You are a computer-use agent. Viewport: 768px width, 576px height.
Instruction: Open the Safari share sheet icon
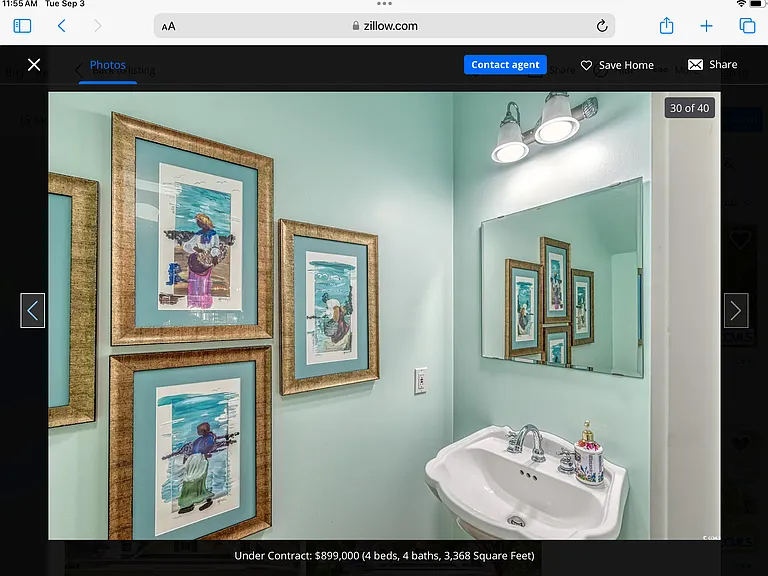(666, 25)
